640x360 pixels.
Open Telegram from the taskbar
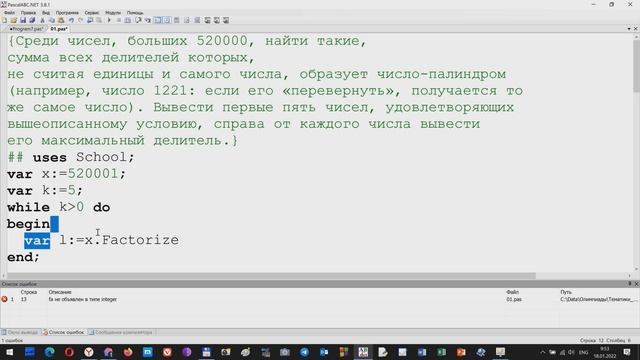pyautogui.click(x=304, y=352)
